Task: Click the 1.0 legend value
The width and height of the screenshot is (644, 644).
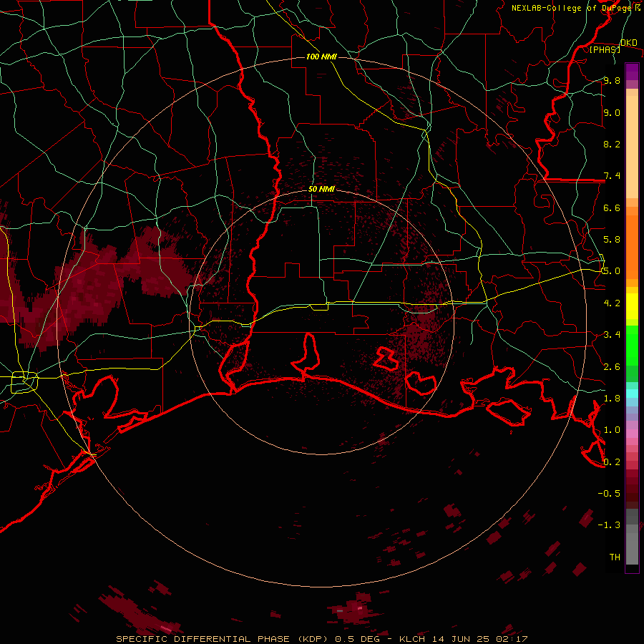Action: (612, 430)
